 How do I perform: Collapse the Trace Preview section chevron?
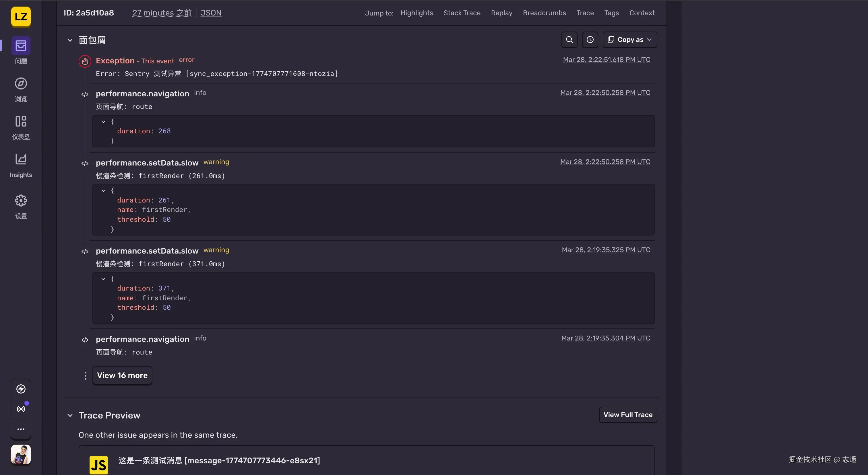70,415
